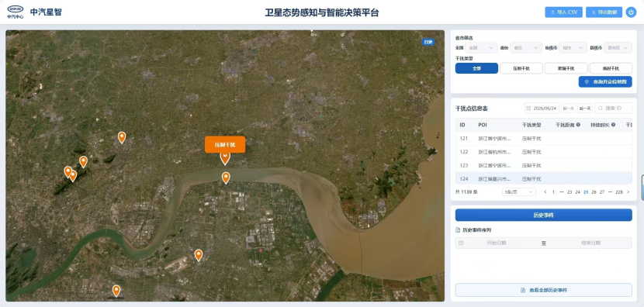Click the 查看全部历史事件 button

point(543,290)
